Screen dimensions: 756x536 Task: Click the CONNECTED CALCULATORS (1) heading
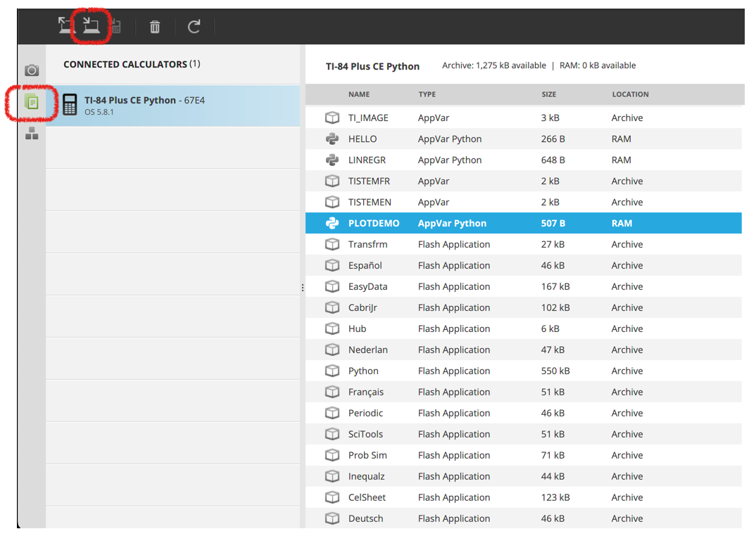click(132, 64)
